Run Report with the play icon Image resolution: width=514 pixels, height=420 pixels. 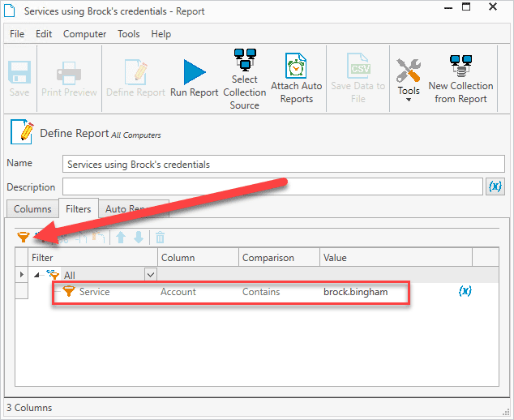194,79
